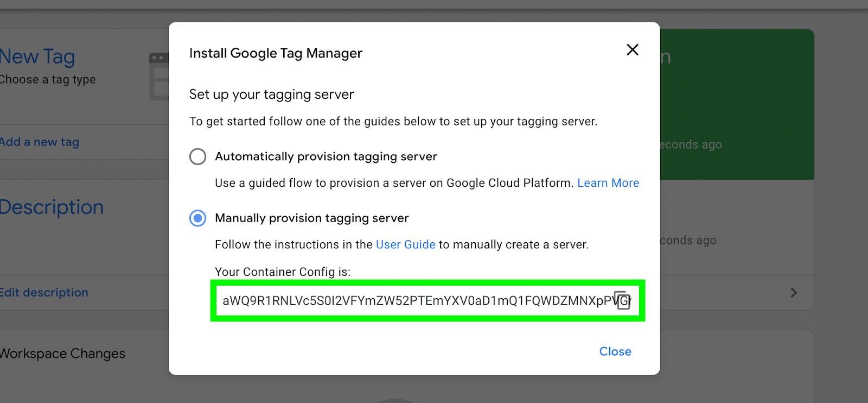
Task: Expand the chevron arrow on right card
Action: (794, 293)
